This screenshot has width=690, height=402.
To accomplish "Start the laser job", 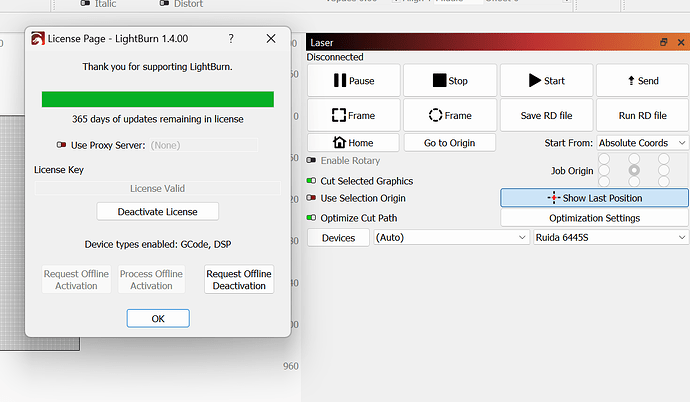I will 547,80.
